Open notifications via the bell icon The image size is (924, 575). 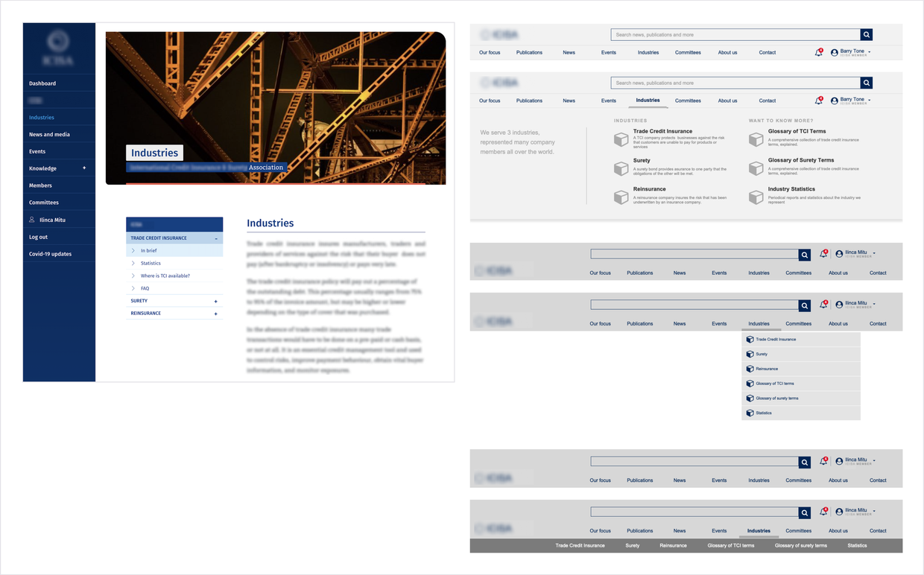click(x=818, y=52)
